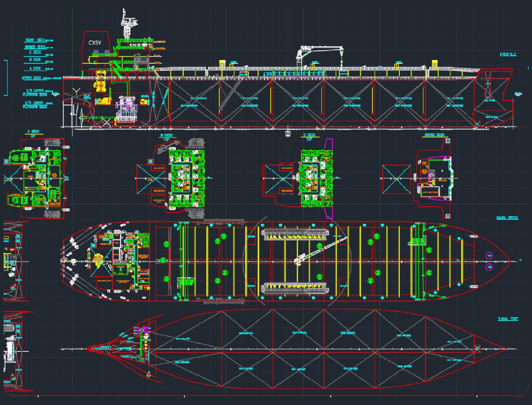Select the E/R LOWER PLATFORM DECK label
Image resolution: width=532 pixels, height=405 pixels.
tap(35, 105)
